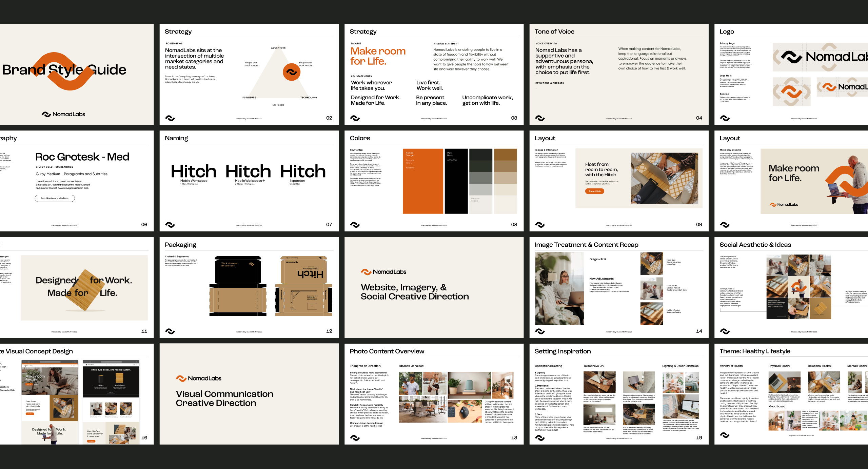Select the black packaging box mockup
The height and width of the screenshot is (469, 868).
(238, 286)
